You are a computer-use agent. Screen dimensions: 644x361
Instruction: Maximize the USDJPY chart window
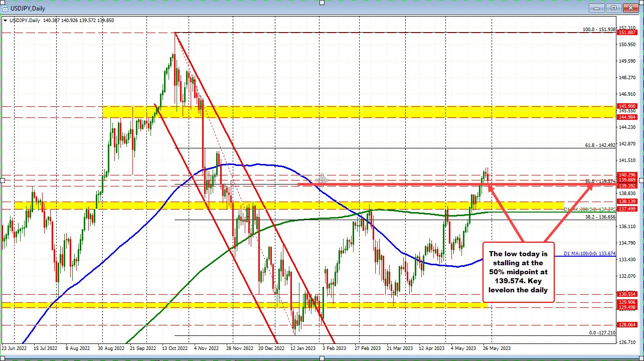[x=613, y=8]
